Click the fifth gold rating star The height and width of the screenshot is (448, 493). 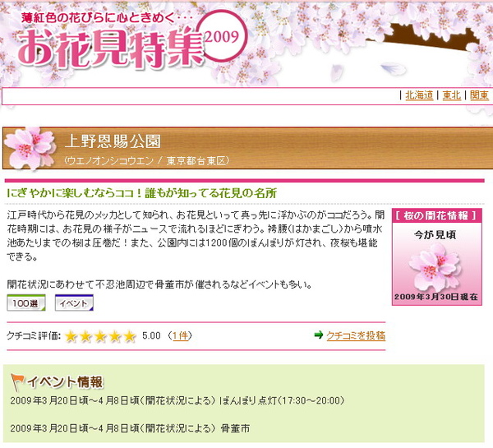coord(130,336)
